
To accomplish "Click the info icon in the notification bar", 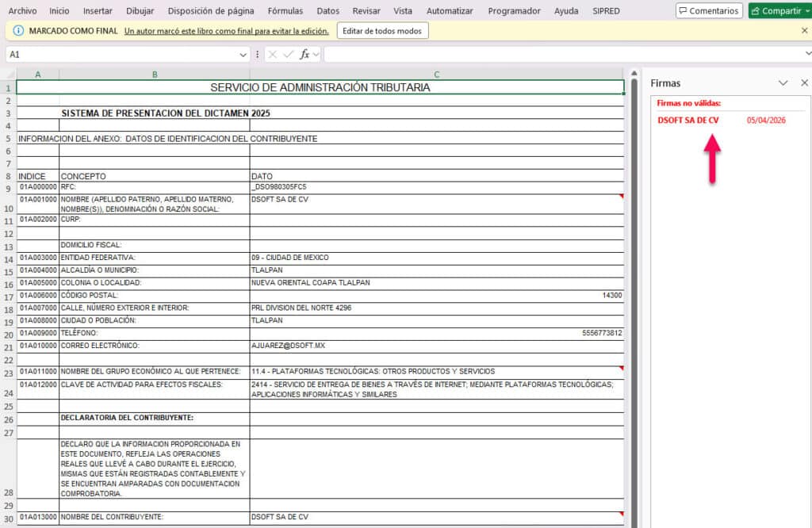I will (18, 31).
